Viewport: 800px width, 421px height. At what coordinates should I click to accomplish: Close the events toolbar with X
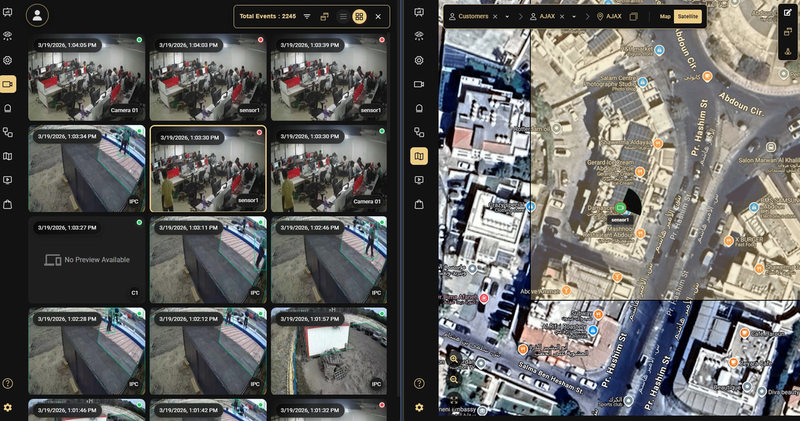click(x=378, y=16)
